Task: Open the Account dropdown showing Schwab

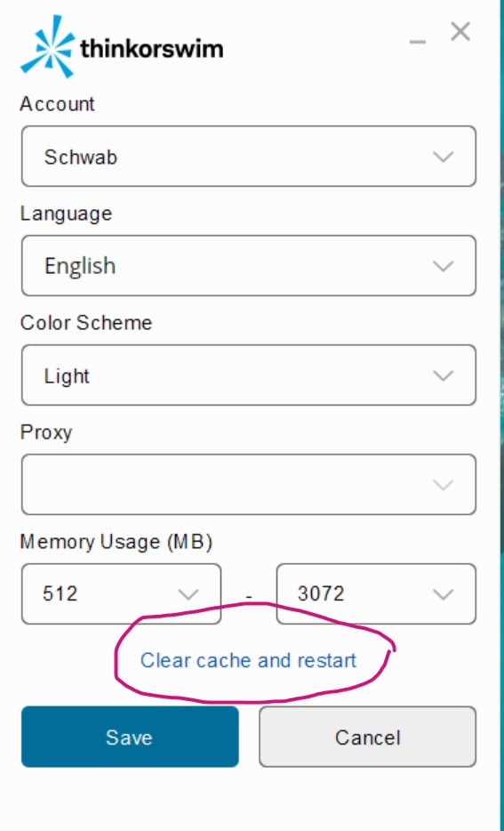Action: 249,157
